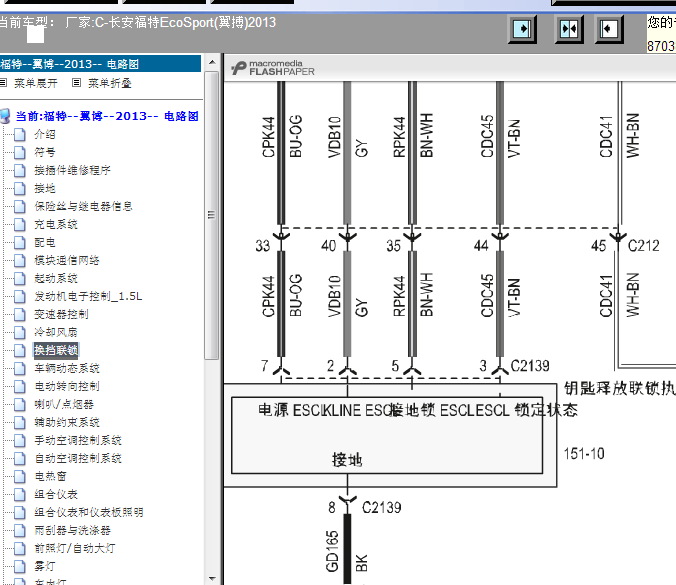Click the page icon next to 电热窗
676x585 pixels.
coord(19,477)
